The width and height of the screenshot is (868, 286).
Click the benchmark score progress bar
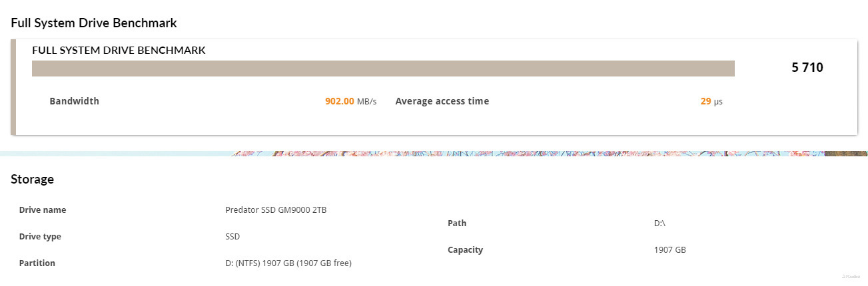pos(383,69)
